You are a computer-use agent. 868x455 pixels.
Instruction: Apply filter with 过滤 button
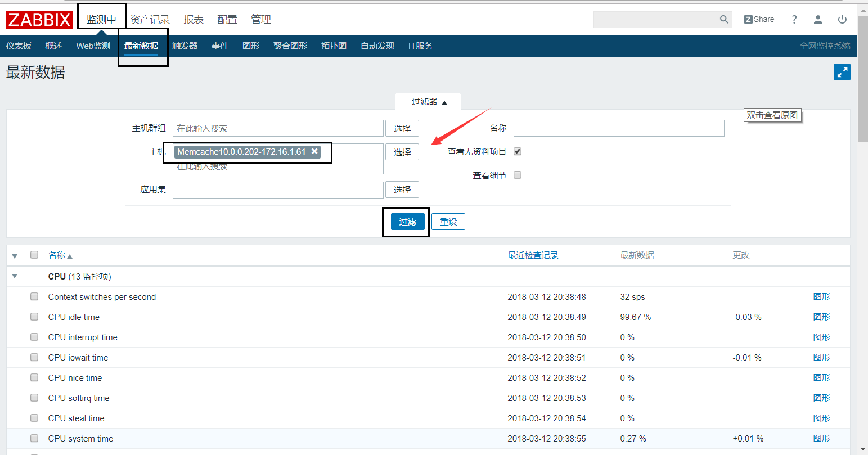point(408,222)
